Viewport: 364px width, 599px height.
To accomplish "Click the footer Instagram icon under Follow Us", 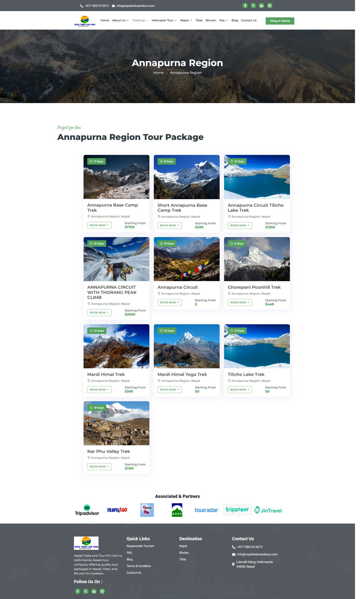I will point(102,591).
